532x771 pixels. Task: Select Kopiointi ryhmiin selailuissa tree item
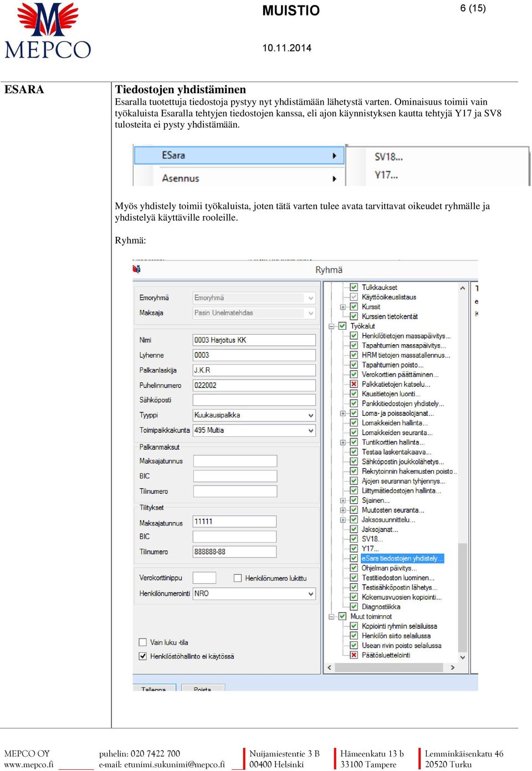click(x=400, y=626)
